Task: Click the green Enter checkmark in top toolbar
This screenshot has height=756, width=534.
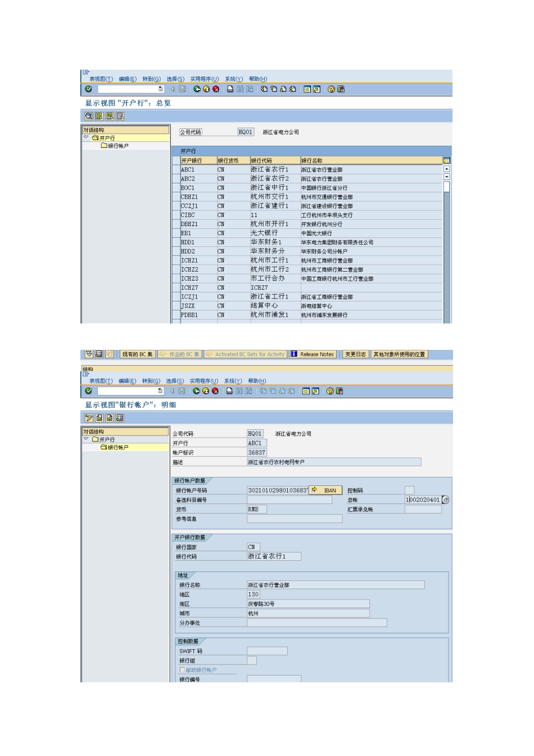Action: point(88,89)
